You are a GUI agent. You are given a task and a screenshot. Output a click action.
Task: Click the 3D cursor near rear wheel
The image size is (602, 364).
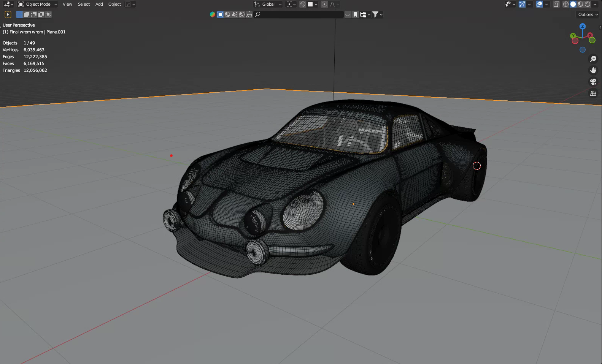point(477,166)
